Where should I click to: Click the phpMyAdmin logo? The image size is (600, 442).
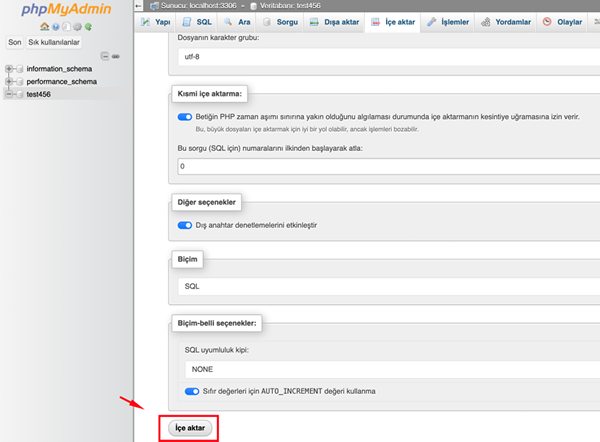point(66,9)
